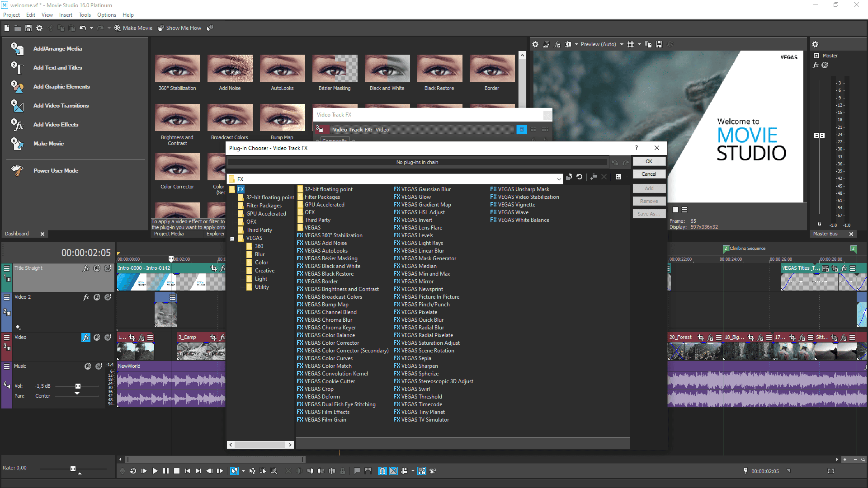The height and width of the screenshot is (488, 868).
Task: Open Track FX on the Title Straight track
Action: tap(86, 268)
